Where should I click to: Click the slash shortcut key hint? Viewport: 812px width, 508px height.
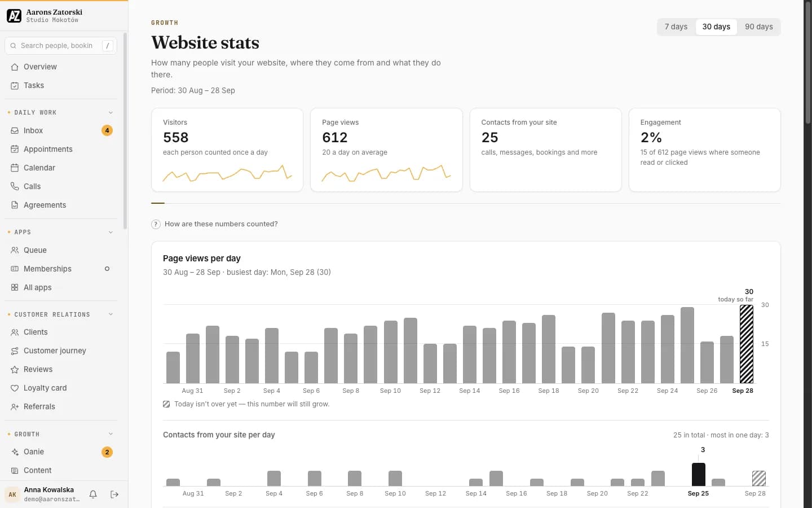pos(107,46)
